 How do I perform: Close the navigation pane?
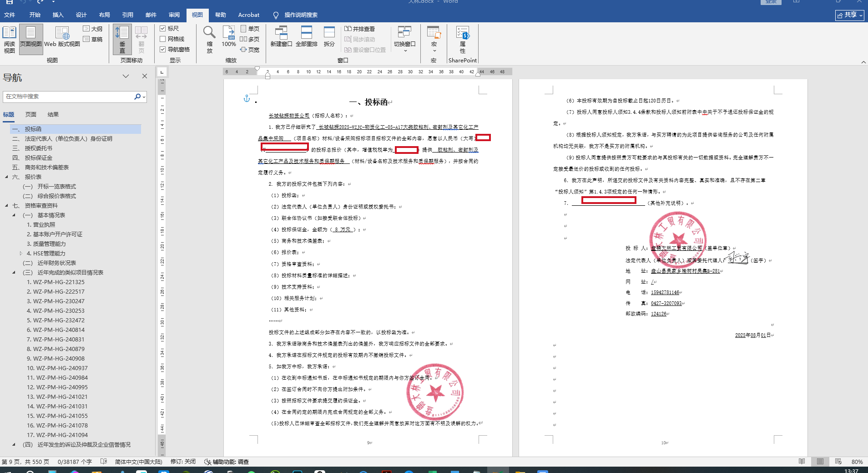coord(145,76)
